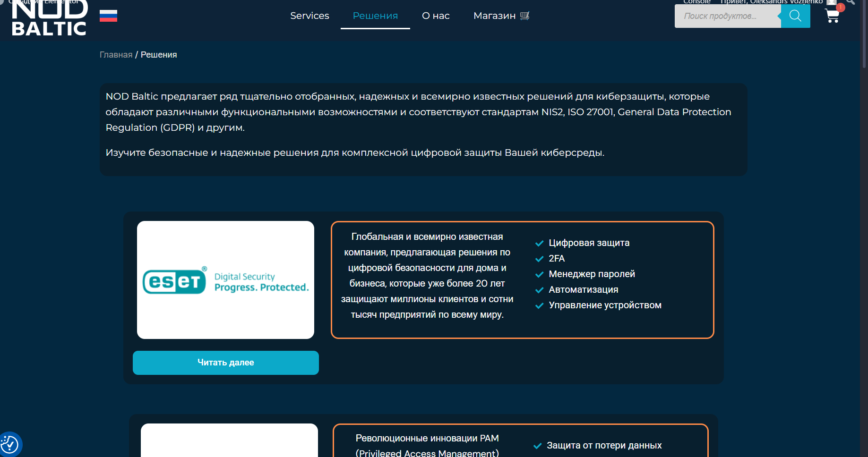Open the О нас menu item

click(436, 16)
